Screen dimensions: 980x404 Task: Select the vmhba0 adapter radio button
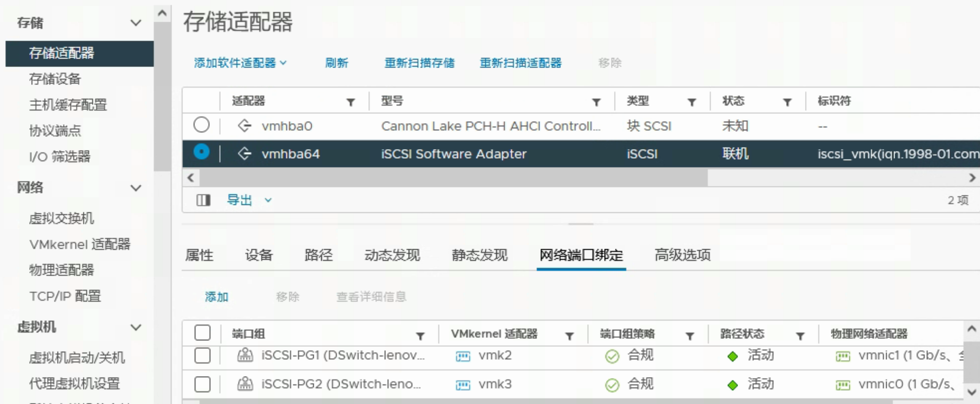[x=201, y=125]
